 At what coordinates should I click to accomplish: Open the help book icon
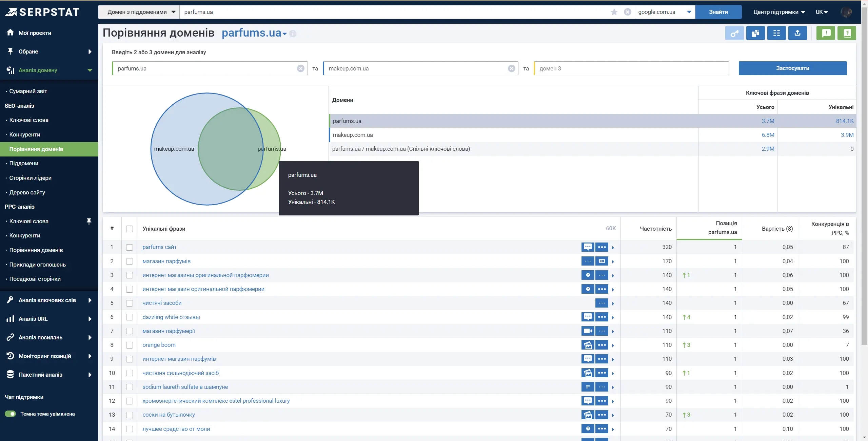[847, 33]
